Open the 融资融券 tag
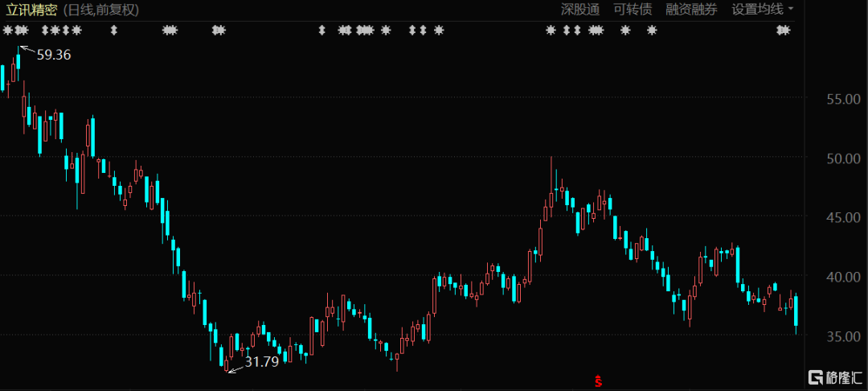This screenshot has height=391, width=868. click(691, 10)
